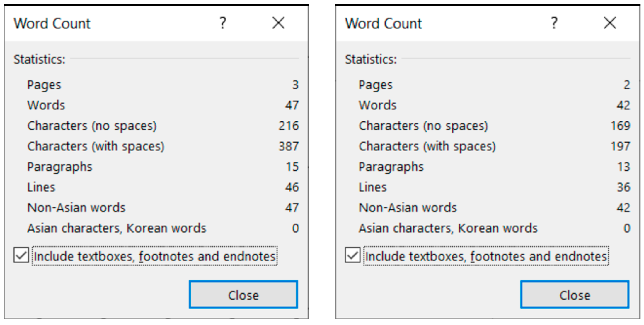Click help icon in the 42-word dialog
Viewport: 644px width, 325px height.
click(554, 23)
